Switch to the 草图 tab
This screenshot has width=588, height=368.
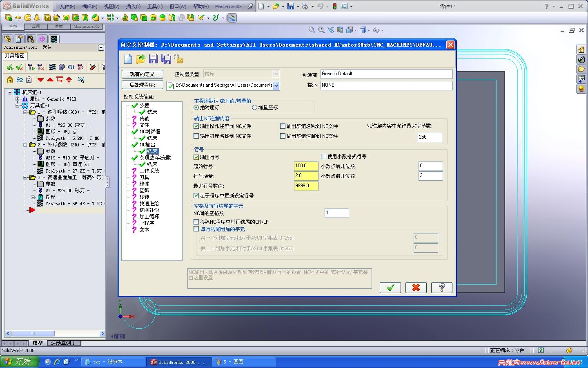pos(36,27)
